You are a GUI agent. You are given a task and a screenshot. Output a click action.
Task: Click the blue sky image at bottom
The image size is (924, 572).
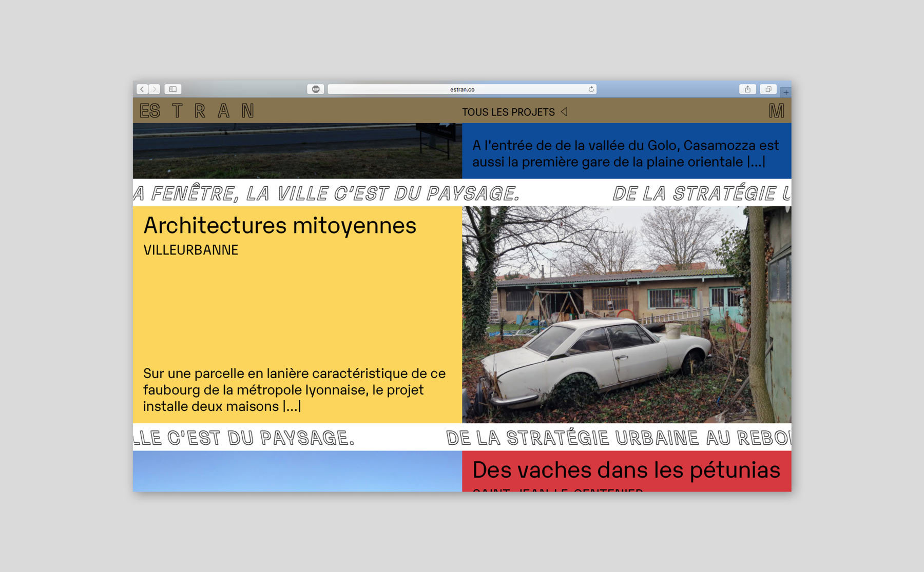click(x=297, y=471)
